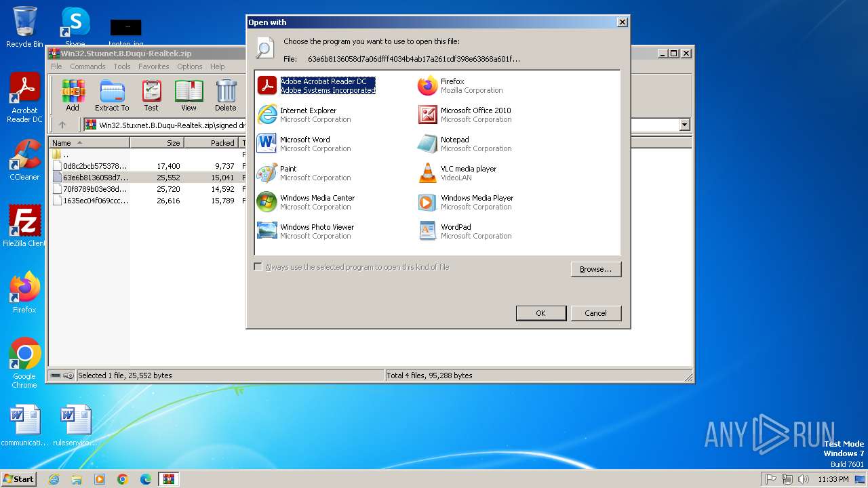
Task: Open Internet Explorer from taskbar
Action: click(54, 479)
